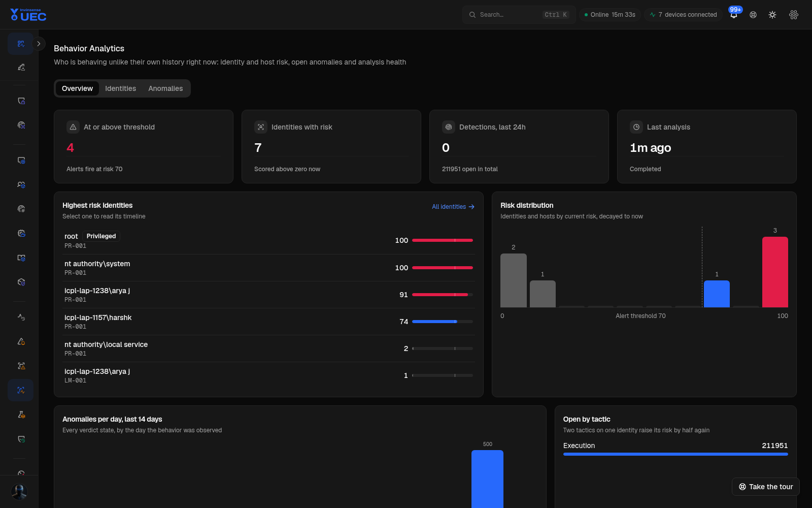Click the blue 500 anomalies bar

pos(487,479)
